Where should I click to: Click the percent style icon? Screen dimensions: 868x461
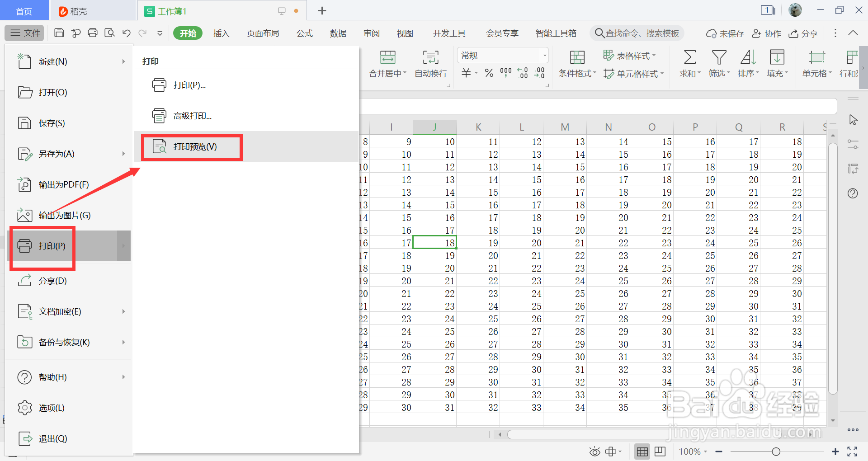point(489,73)
